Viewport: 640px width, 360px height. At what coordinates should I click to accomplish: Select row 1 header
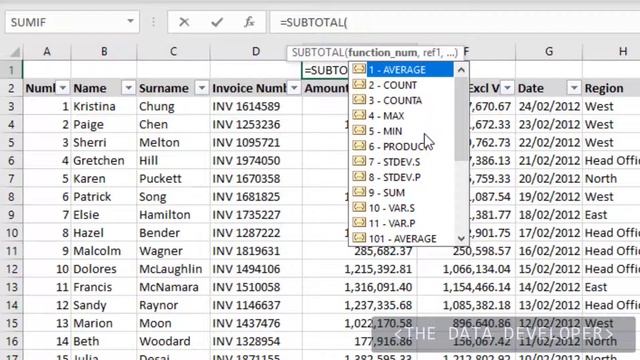(x=11, y=70)
